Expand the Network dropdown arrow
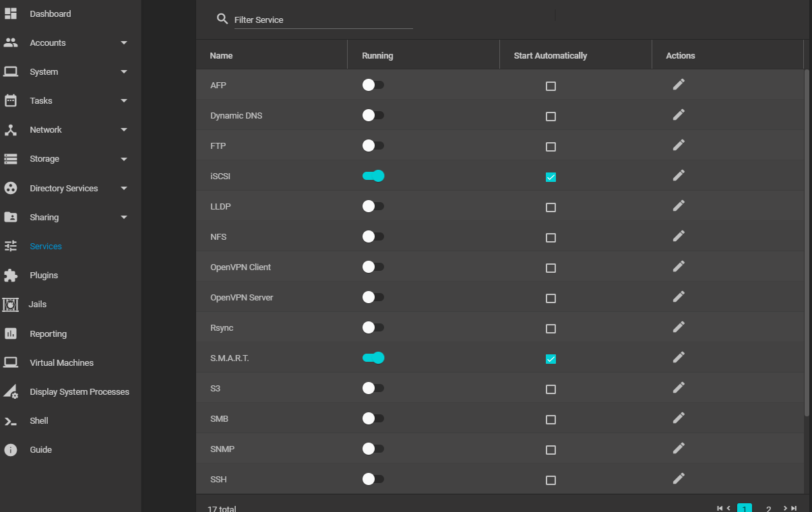The image size is (812, 512). [124, 130]
